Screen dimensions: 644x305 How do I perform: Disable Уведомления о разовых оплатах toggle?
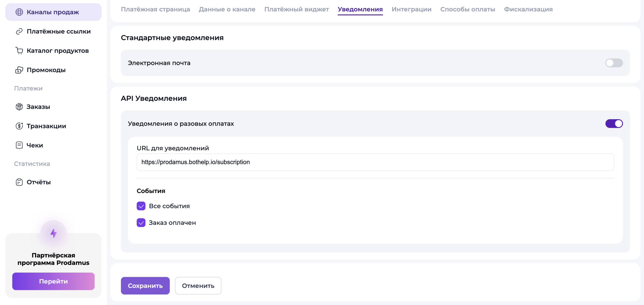[614, 124]
